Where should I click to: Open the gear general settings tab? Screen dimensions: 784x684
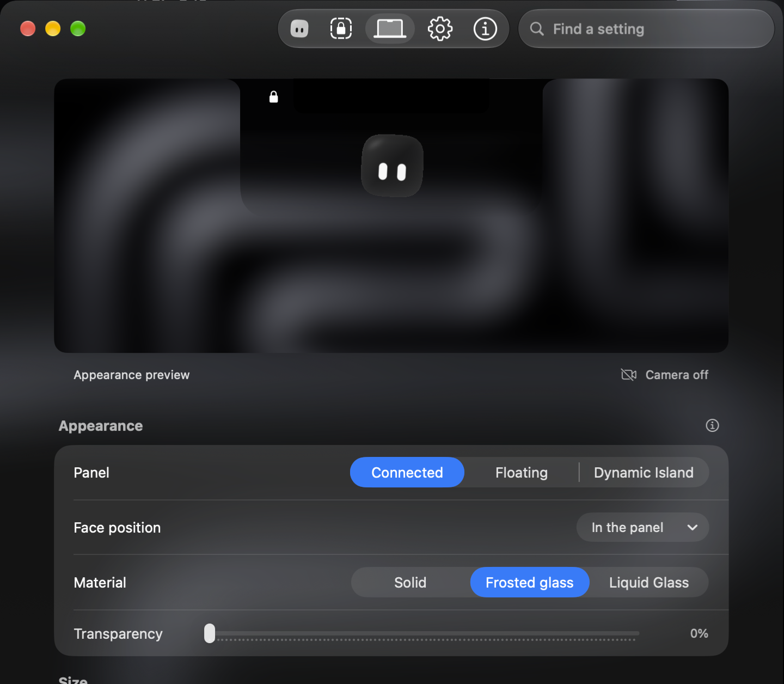[440, 29]
